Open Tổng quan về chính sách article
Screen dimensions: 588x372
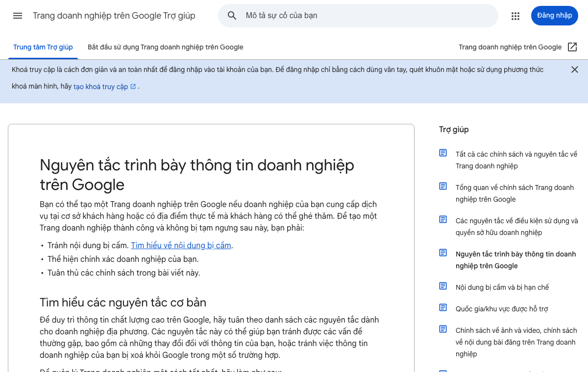coord(514,193)
